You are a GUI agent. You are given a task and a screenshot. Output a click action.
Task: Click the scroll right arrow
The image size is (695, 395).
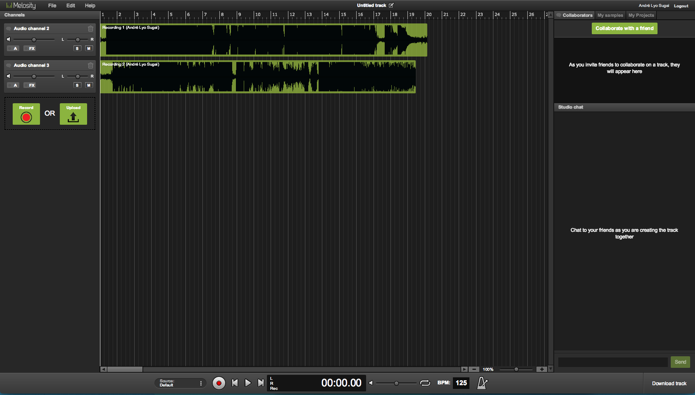pyautogui.click(x=464, y=369)
